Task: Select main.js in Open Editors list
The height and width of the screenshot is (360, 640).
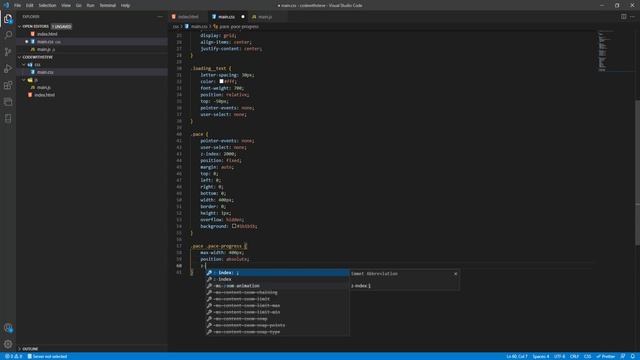Action: point(92,49)
